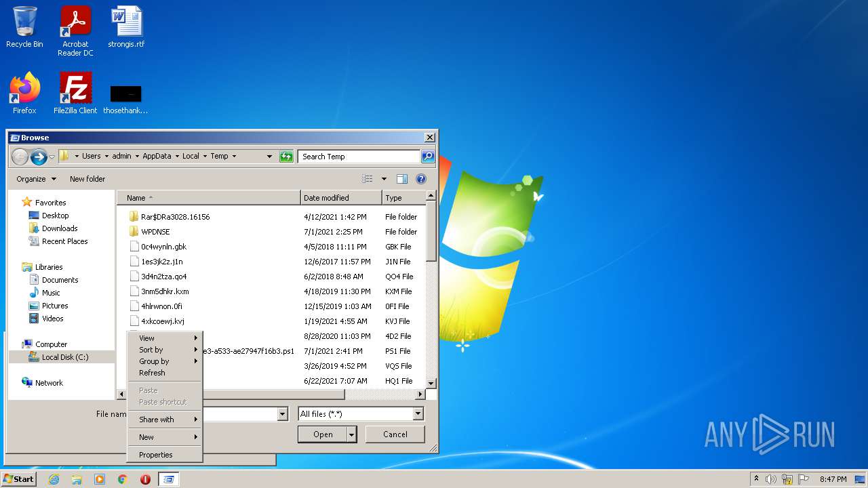Viewport: 868px width, 488px height.
Task: Open the Help question-mark icon
Action: (x=421, y=179)
